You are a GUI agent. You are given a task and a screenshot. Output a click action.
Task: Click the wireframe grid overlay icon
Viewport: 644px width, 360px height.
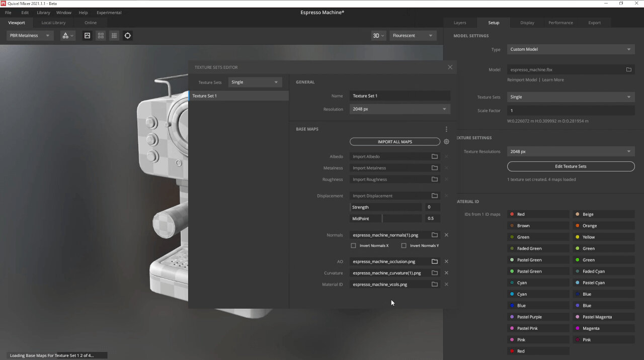click(114, 35)
